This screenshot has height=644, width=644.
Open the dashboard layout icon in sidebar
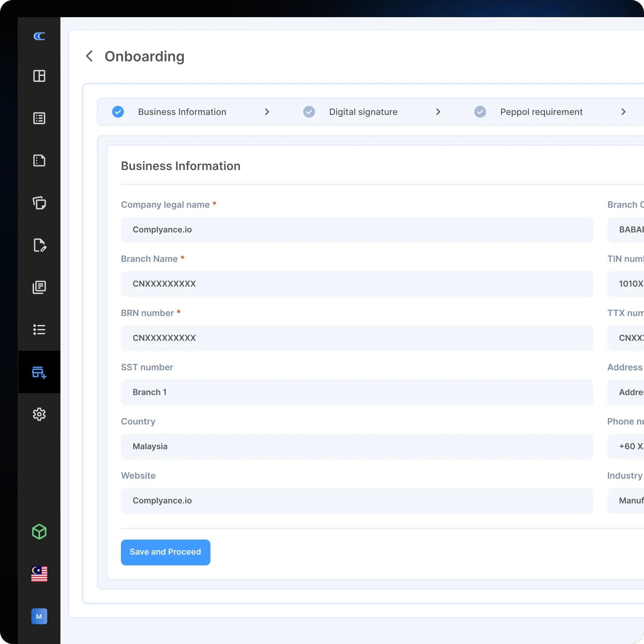[39, 76]
